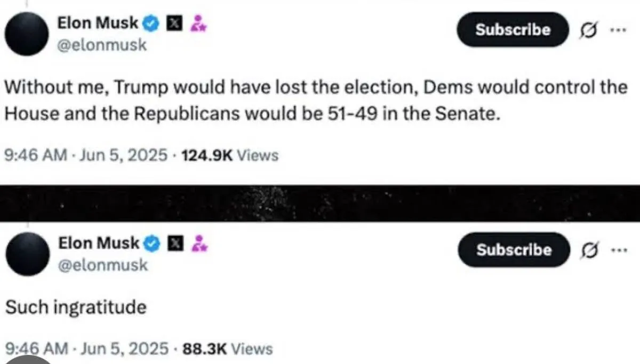Click the verified badge on the "Such ingratitude" post
This screenshot has height=364, width=640.
(x=153, y=244)
